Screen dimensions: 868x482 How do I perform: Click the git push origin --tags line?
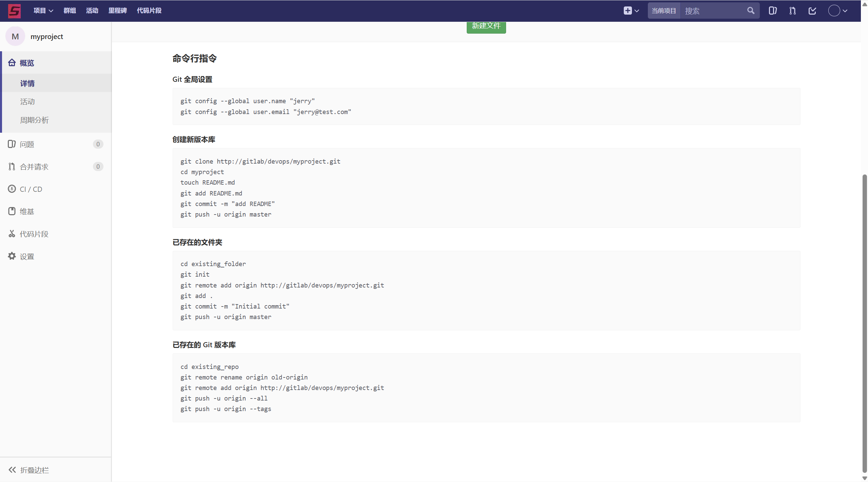coord(226,409)
